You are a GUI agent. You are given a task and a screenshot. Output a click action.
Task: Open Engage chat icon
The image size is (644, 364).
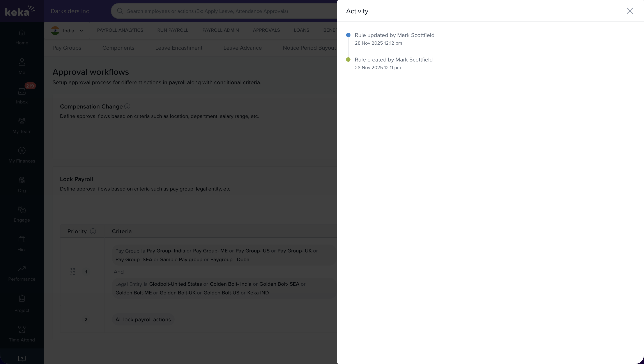(22, 210)
